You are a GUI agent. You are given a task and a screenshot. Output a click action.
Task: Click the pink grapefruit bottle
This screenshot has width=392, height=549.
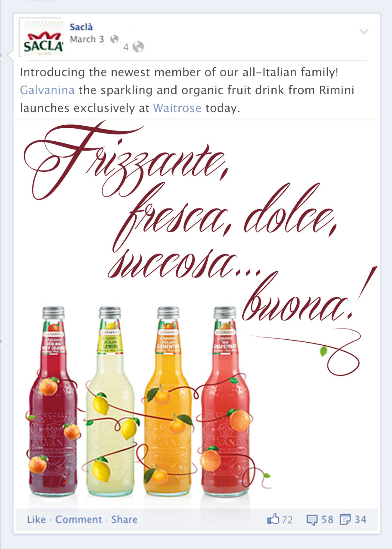tap(225, 400)
